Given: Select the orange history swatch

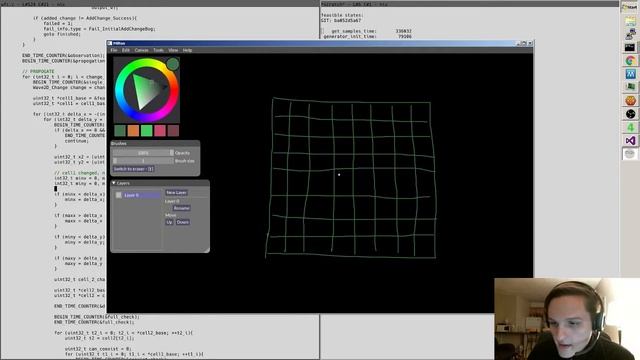Looking at the screenshot, I should pyautogui.click(x=133, y=131).
